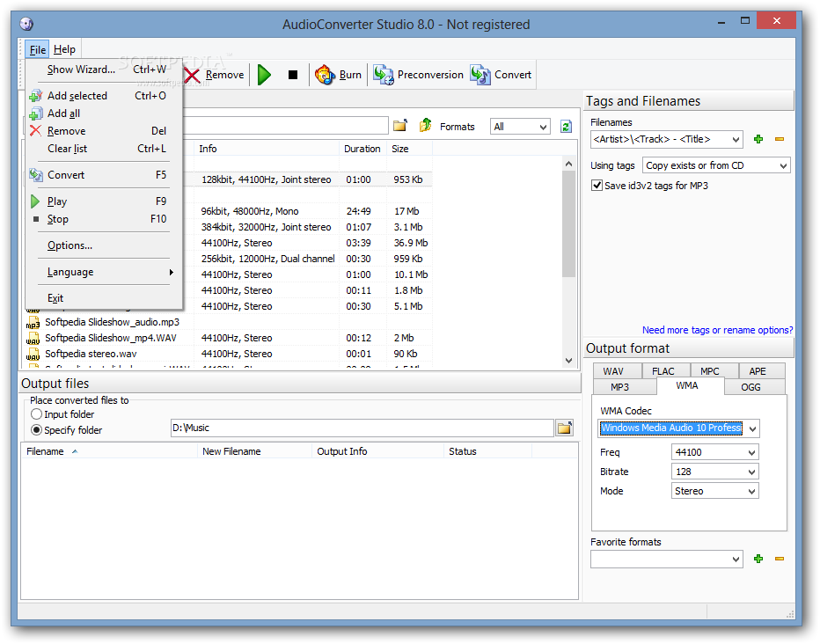This screenshot has width=820, height=644.
Task: Choose Add selected in File menu
Action: point(104,96)
